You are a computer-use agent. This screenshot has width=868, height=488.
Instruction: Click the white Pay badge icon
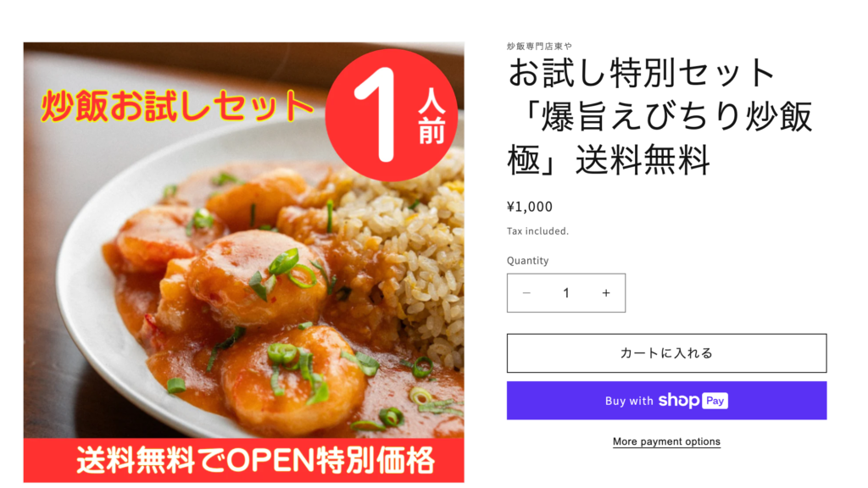(715, 401)
